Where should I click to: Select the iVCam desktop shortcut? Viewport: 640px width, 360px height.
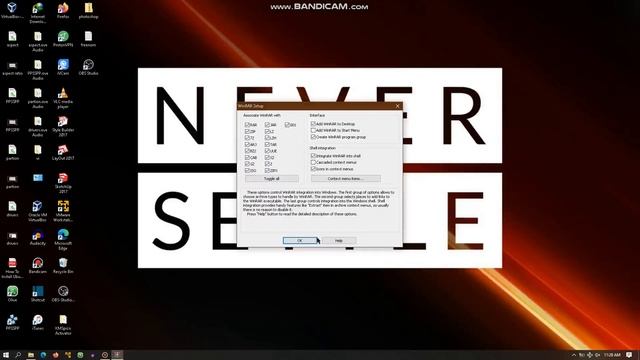coord(63,67)
